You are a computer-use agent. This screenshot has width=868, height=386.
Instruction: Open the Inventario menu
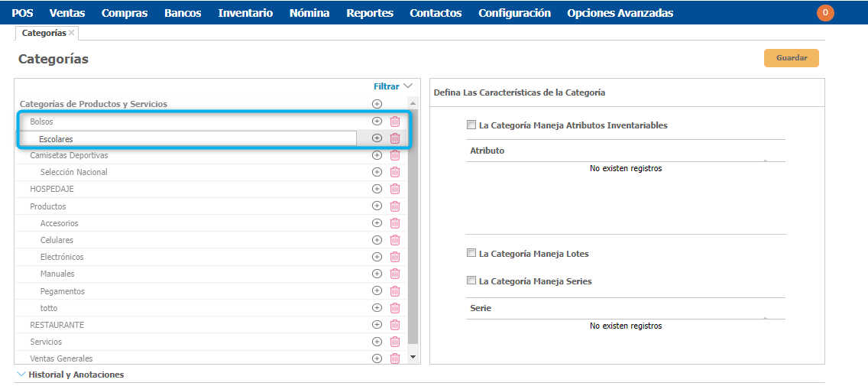(x=245, y=13)
